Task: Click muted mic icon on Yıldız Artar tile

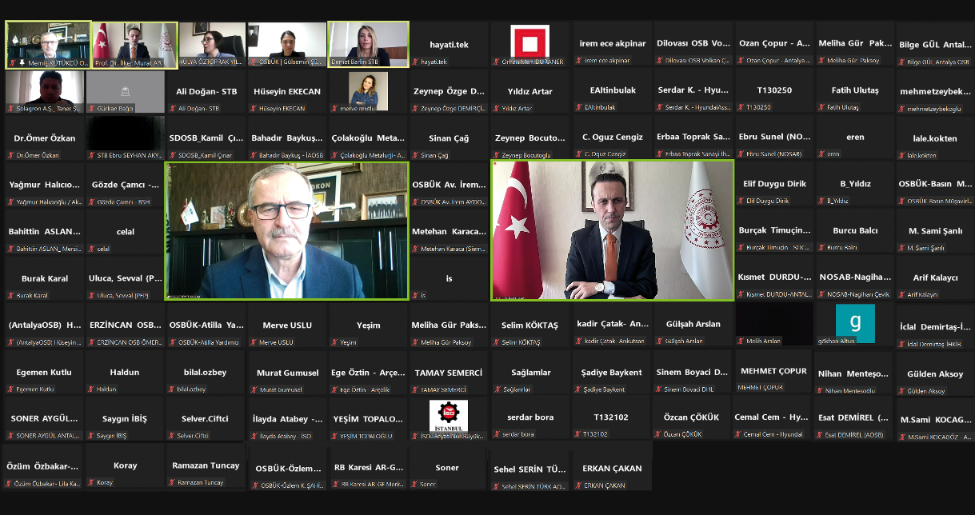Action: [497, 108]
